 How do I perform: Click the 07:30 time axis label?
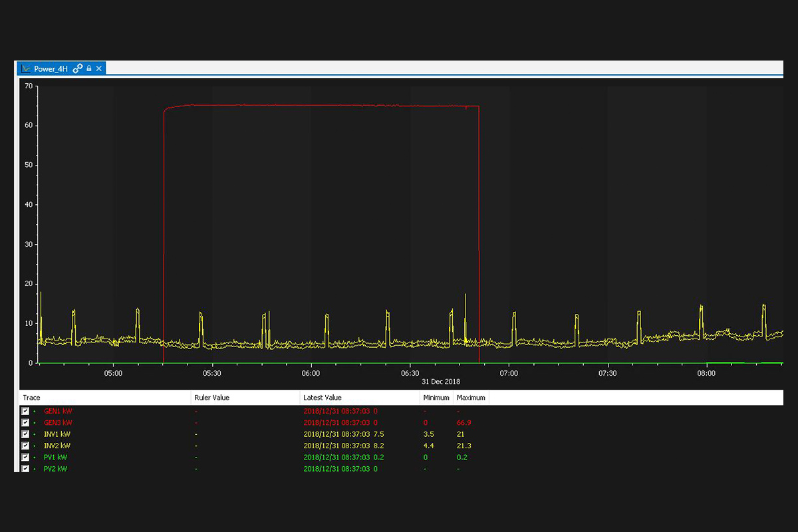coord(607,374)
